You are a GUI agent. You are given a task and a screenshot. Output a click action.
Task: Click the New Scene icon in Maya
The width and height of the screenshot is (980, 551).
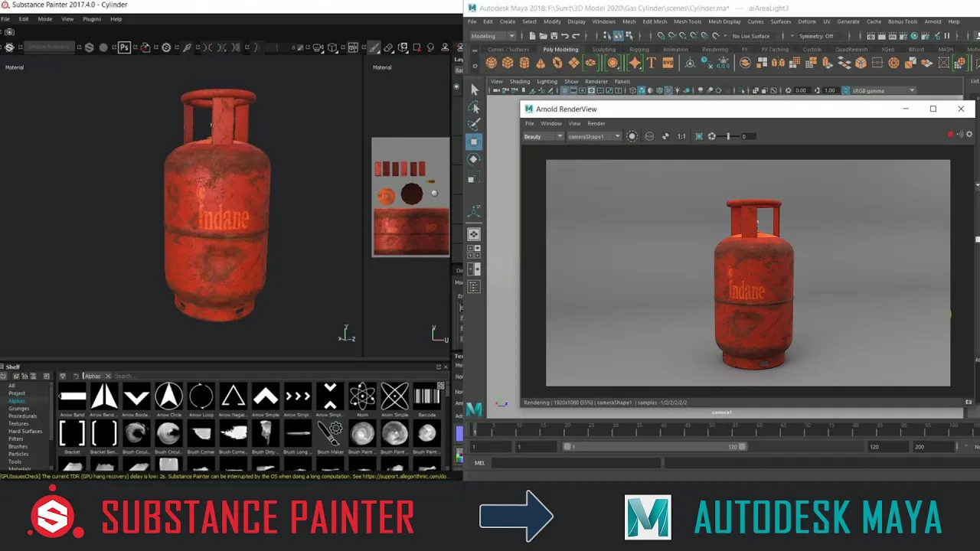(x=533, y=36)
